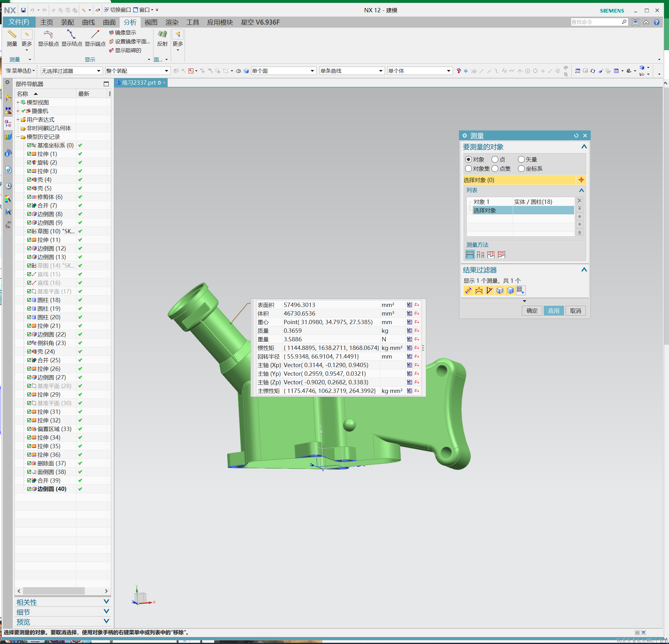
Task: Open the 整个装配 dropdown
Action: (x=138, y=71)
